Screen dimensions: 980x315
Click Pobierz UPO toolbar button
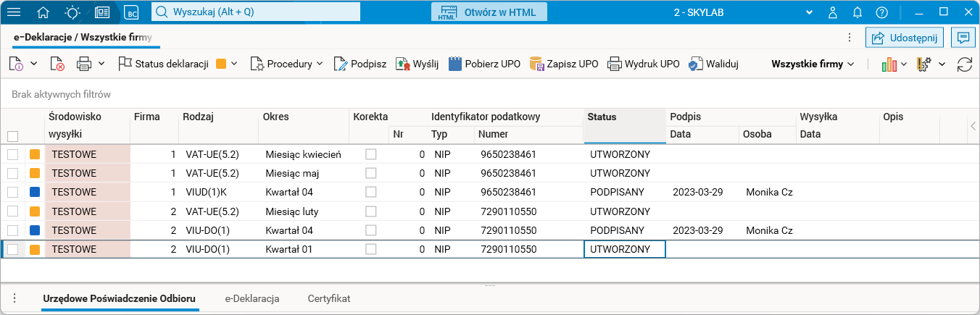484,64
